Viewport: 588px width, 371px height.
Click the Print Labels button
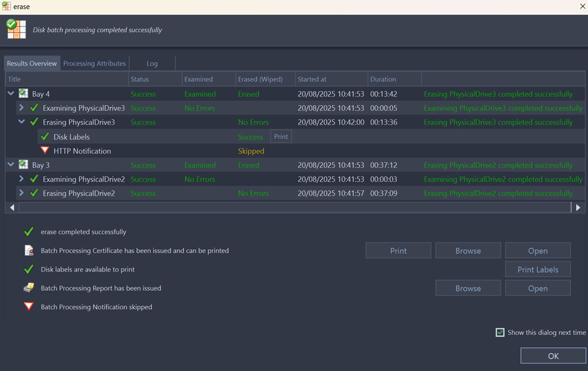pos(537,269)
